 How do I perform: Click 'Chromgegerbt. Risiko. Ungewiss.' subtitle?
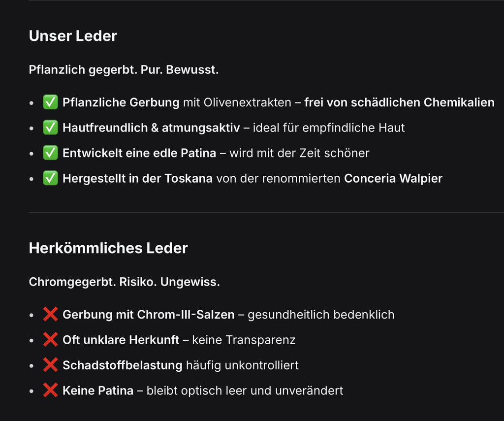(125, 282)
